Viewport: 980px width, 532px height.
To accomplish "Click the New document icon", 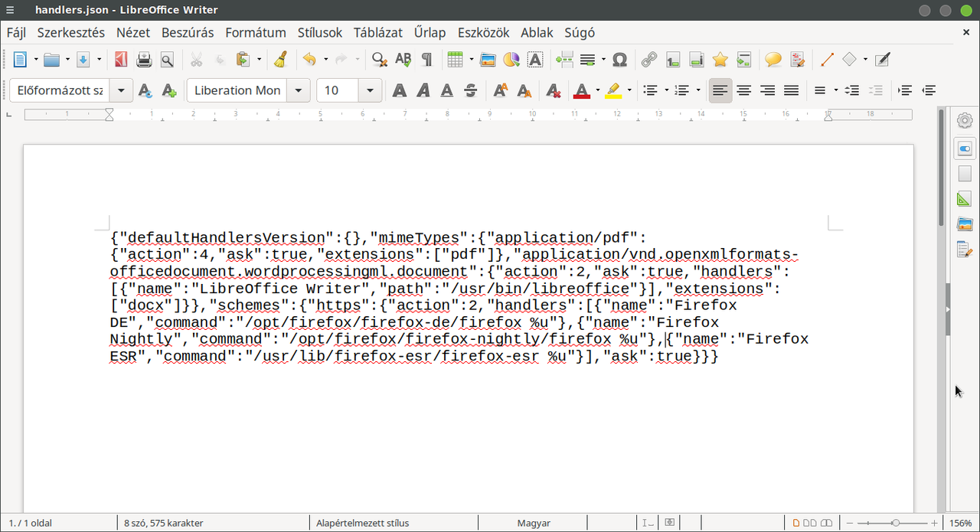I will coord(20,59).
